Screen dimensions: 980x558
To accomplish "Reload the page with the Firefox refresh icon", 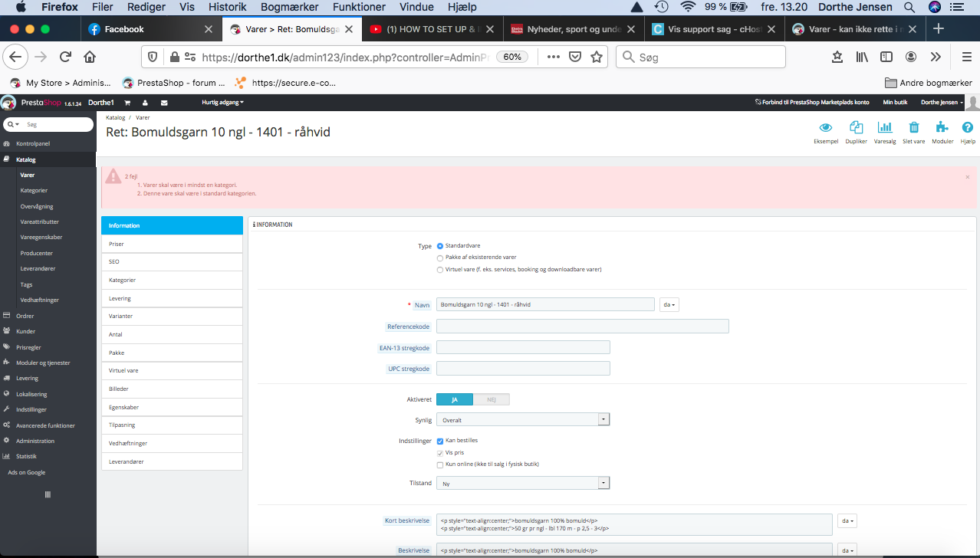I will [66, 57].
